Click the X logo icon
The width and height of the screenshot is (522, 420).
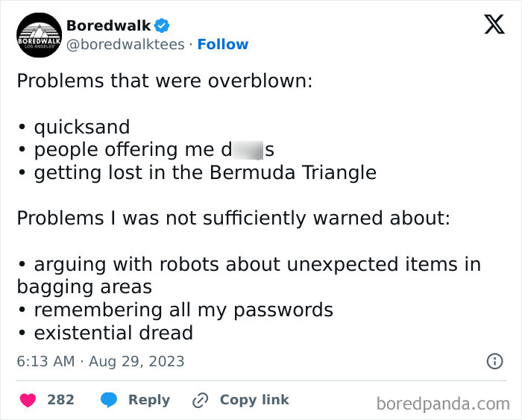(494, 25)
